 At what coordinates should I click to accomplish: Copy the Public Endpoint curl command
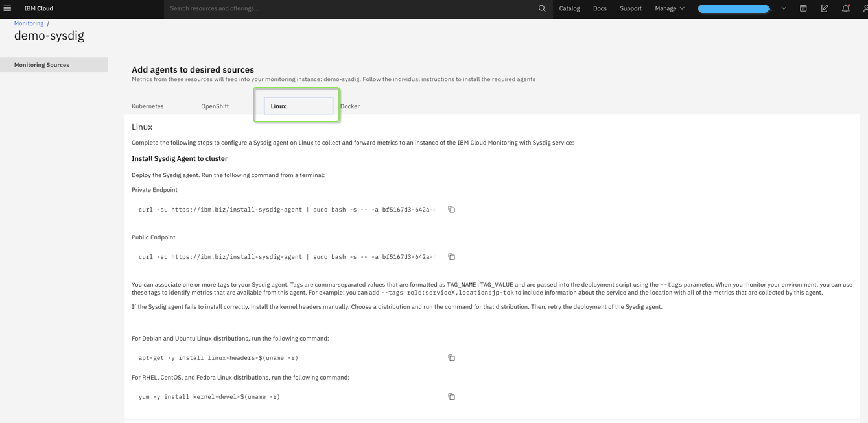(452, 257)
